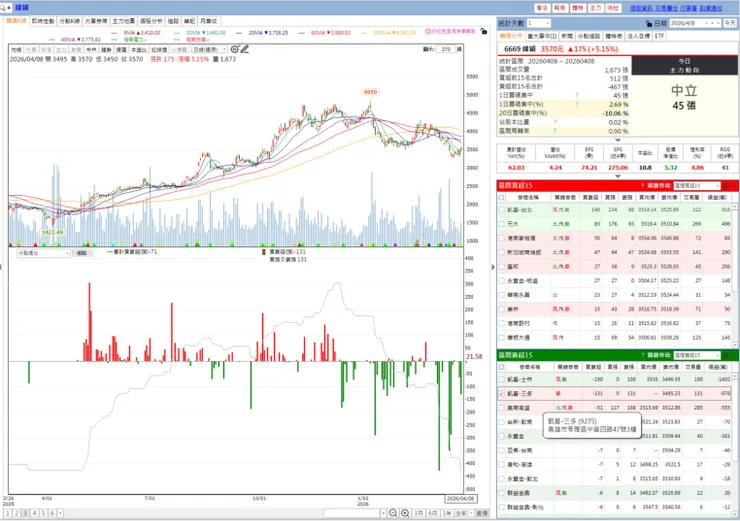Click the 今天 button
This screenshot has width=740, height=521.
(x=730, y=23)
